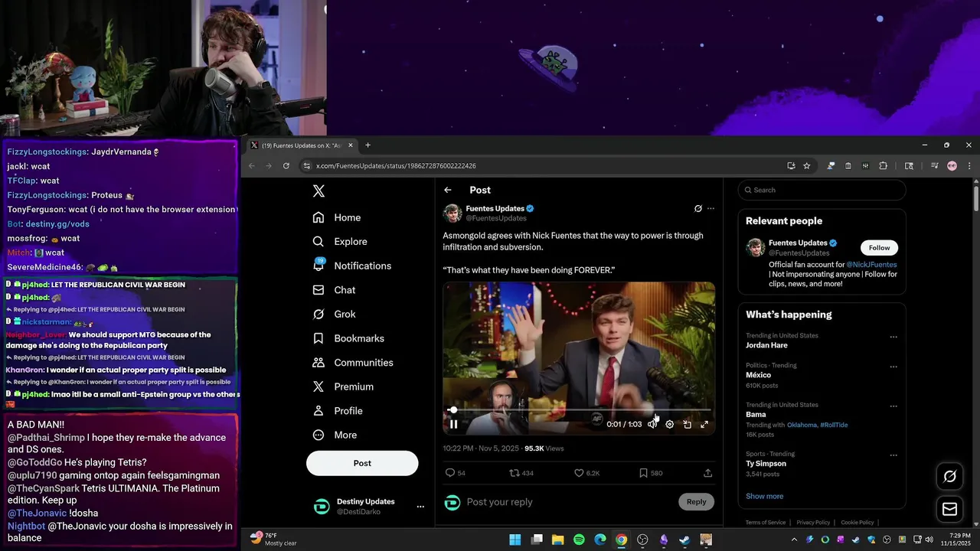Open more options for Jordan Hare trend

pos(893,337)
